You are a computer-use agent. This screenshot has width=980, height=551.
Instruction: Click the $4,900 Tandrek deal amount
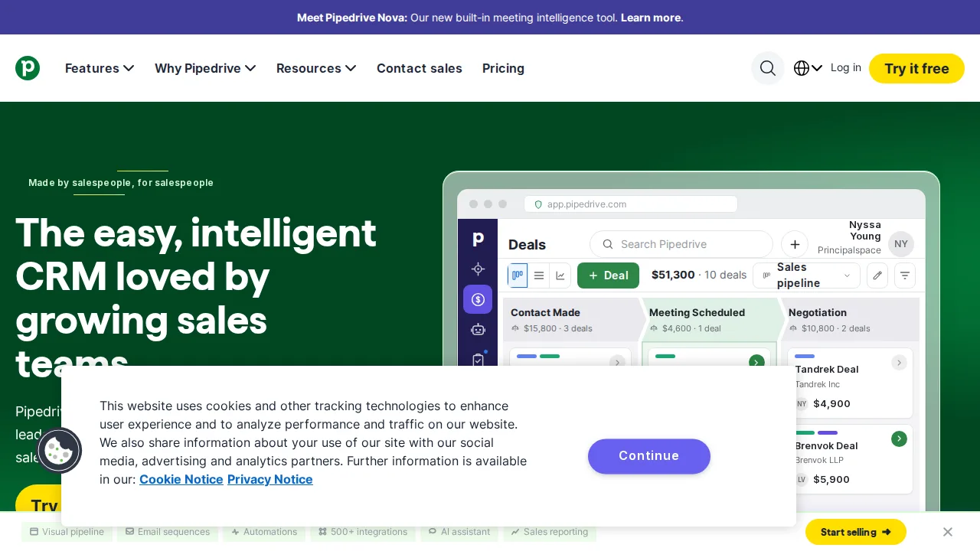pos(831,403)
